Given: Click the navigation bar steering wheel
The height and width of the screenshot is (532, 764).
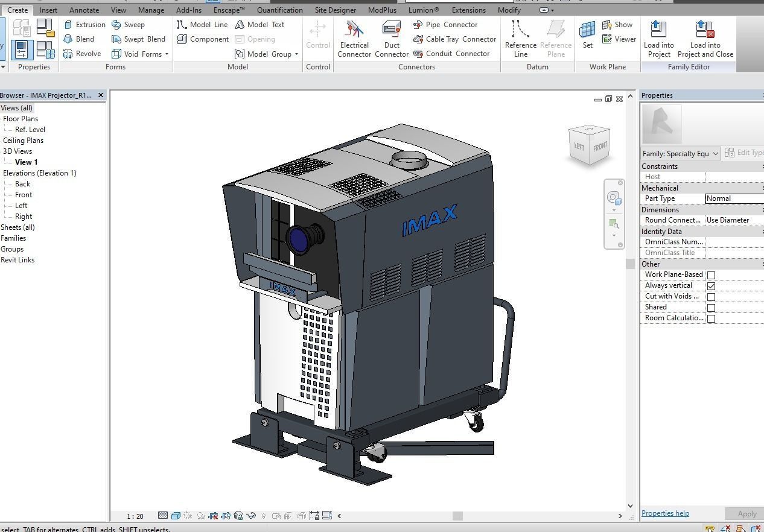Looking at the screenshot, I should pyautogui.click(x=614, y=197).
